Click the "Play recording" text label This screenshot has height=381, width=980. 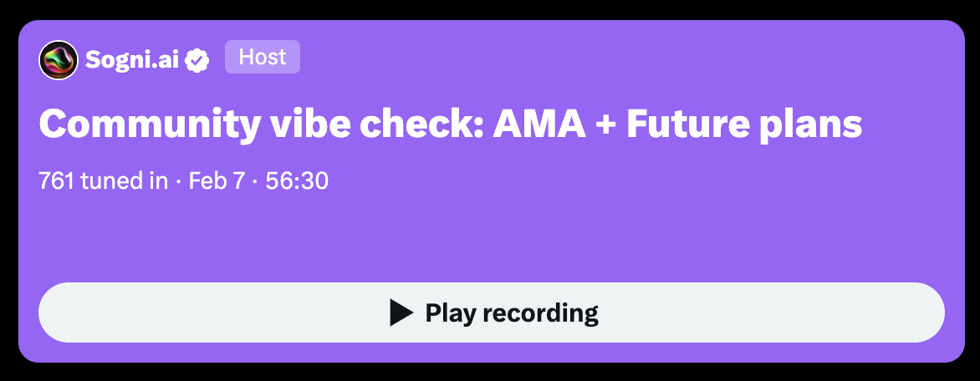pyautogui.click(x=511, y=312)
